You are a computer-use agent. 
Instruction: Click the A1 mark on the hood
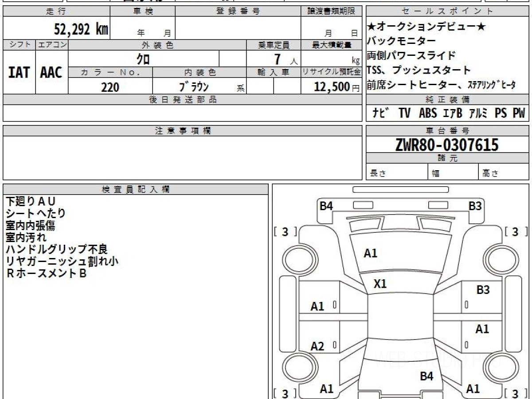point(371,254)
